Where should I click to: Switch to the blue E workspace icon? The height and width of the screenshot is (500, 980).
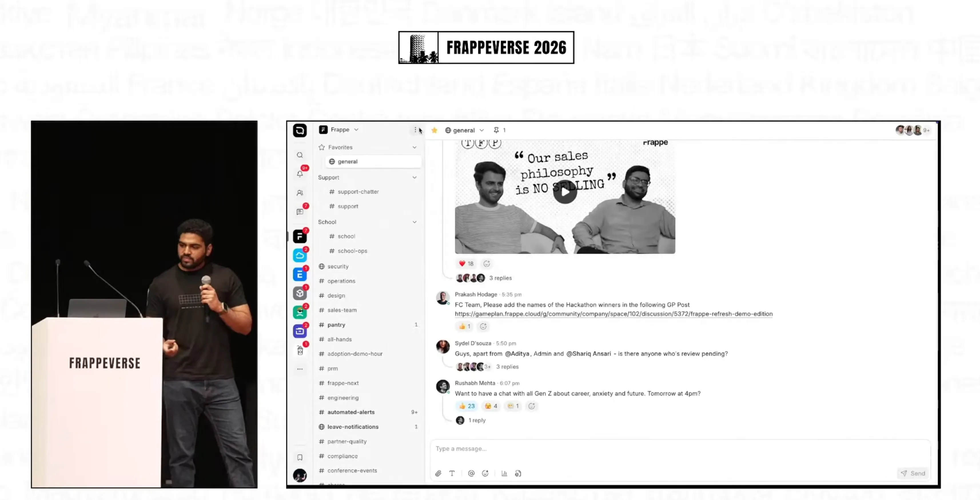[300, 274]
